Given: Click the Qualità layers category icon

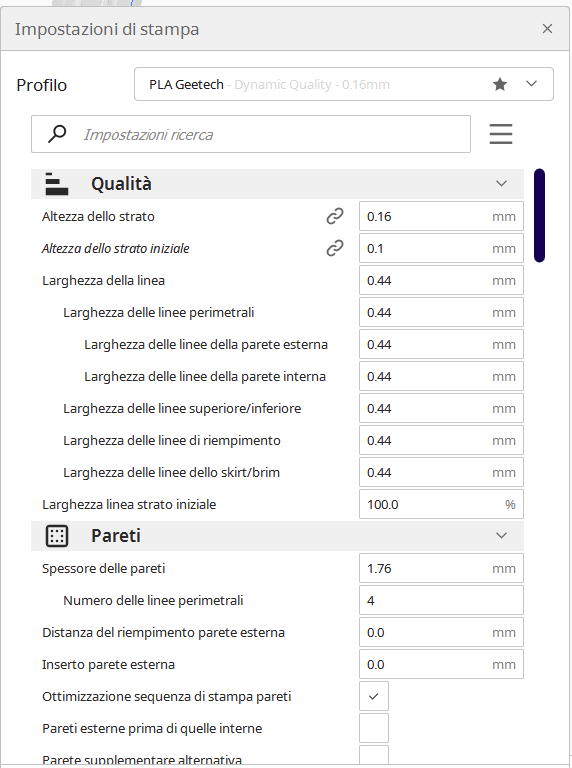Looking at the screenshot, I should 57,184.
